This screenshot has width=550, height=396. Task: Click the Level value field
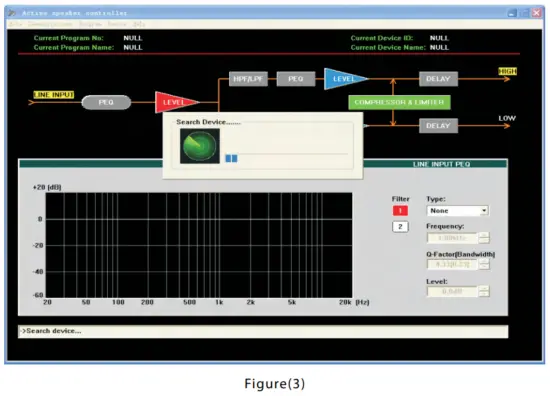click(x=452, y=291)
